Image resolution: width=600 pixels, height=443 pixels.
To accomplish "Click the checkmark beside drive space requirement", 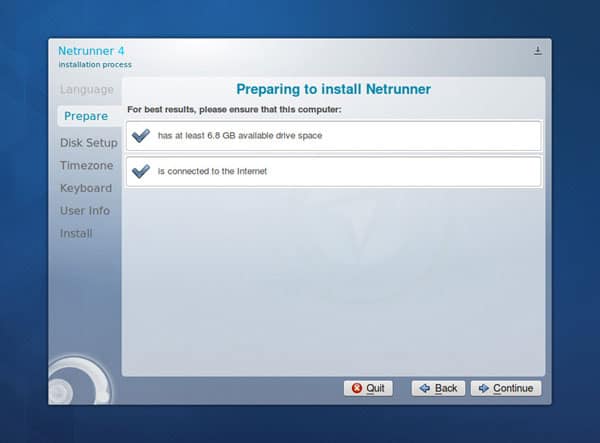I will (x=140, y=135).
